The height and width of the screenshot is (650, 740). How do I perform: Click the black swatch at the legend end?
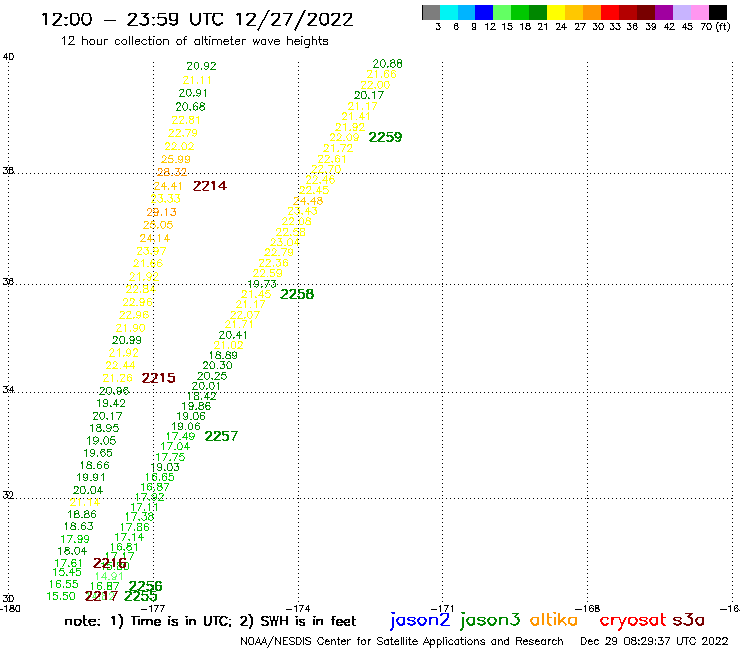point(718,12)
